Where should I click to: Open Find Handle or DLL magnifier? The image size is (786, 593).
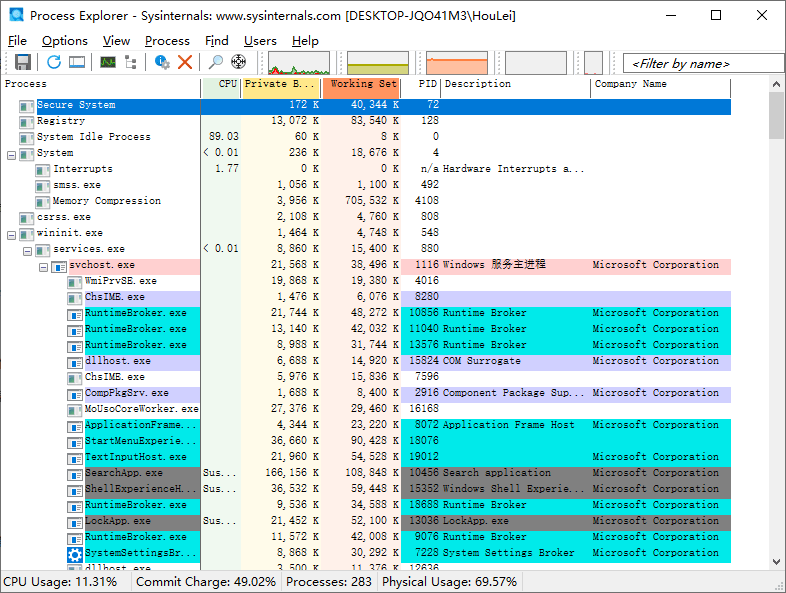216,62
